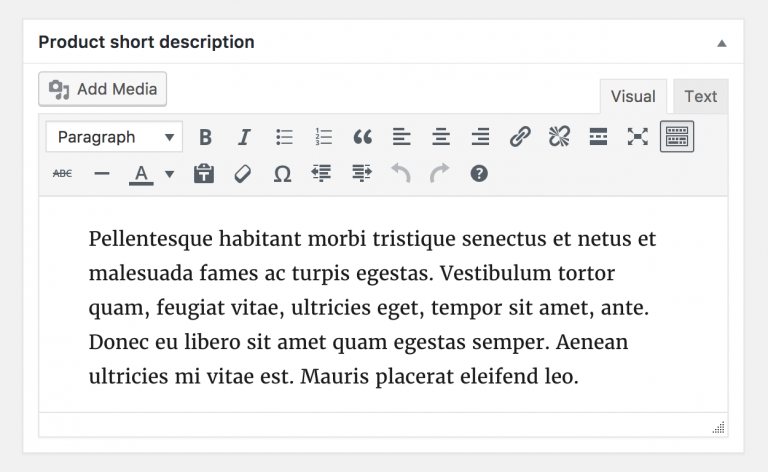Screen dimensions: 768x472
Task: Redo the last edit
Action: pos(439,173)
